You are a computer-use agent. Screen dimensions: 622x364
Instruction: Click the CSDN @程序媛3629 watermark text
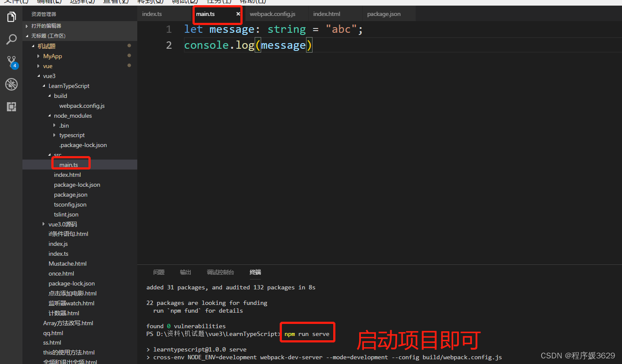coord(578,355)
